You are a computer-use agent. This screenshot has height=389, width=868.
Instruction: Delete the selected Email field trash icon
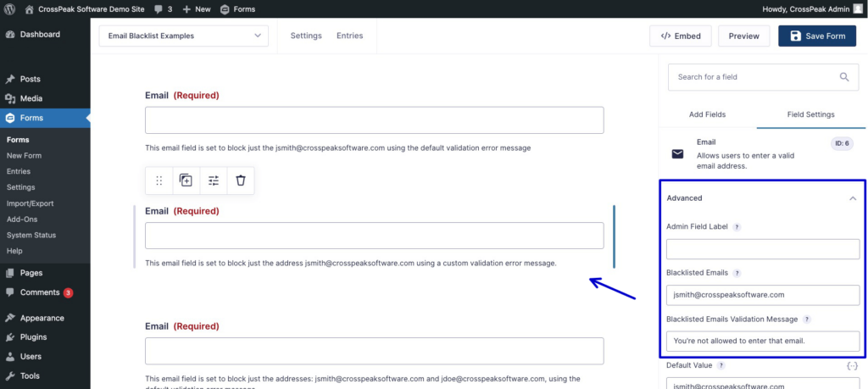tap(240, 181)
